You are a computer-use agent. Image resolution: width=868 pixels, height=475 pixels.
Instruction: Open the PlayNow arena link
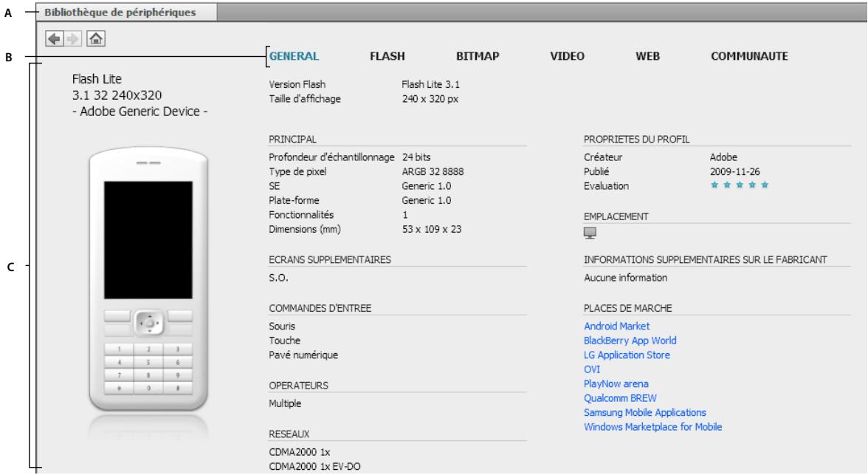[x=616, y=384]
